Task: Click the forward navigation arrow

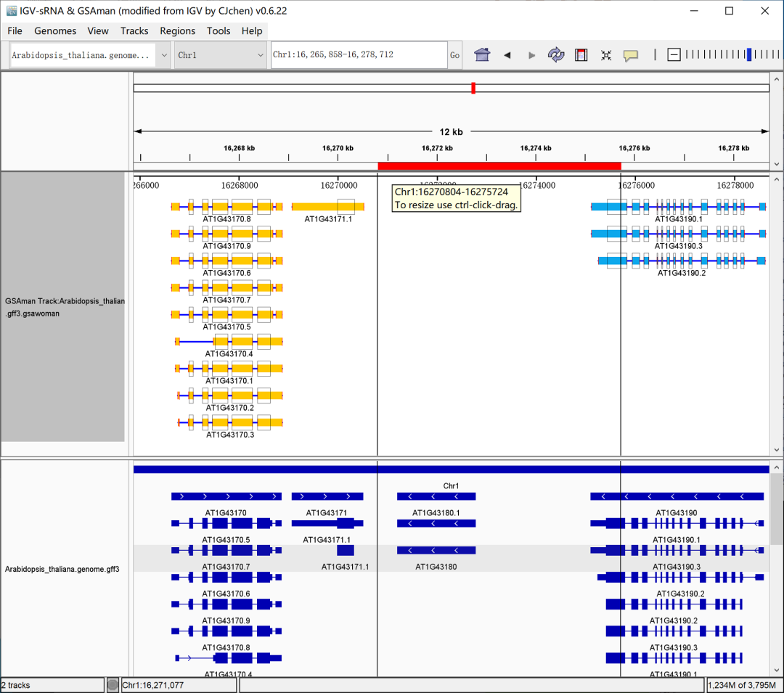Action: 531,55
